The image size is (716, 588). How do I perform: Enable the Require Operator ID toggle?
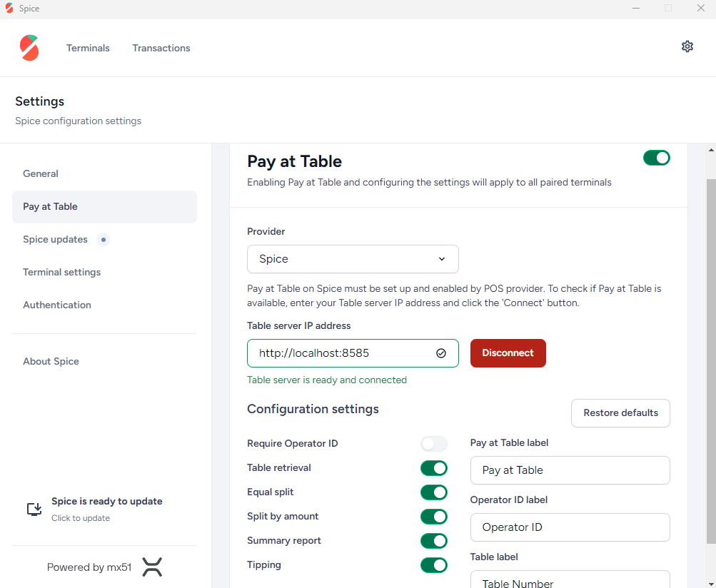pos(434,444)
